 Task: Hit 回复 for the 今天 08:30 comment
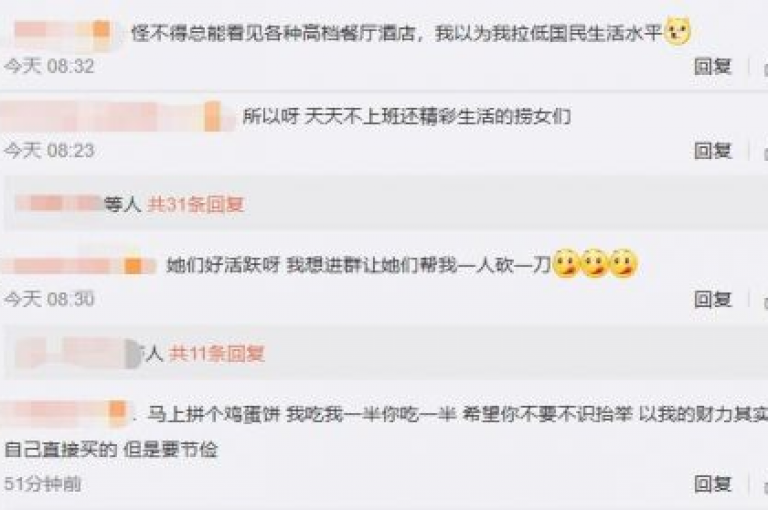(713, 299)
